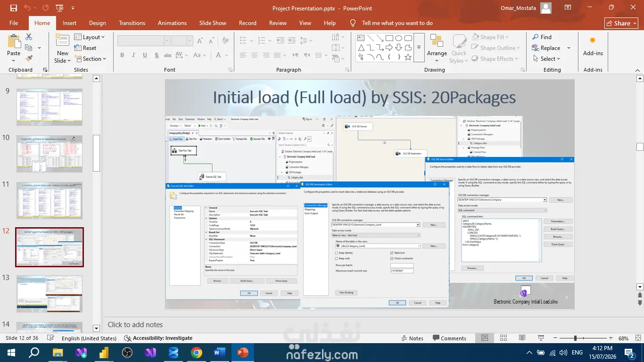644x362 pixels.
Task: Toggle Bold formatting
Action: point(122,55)
